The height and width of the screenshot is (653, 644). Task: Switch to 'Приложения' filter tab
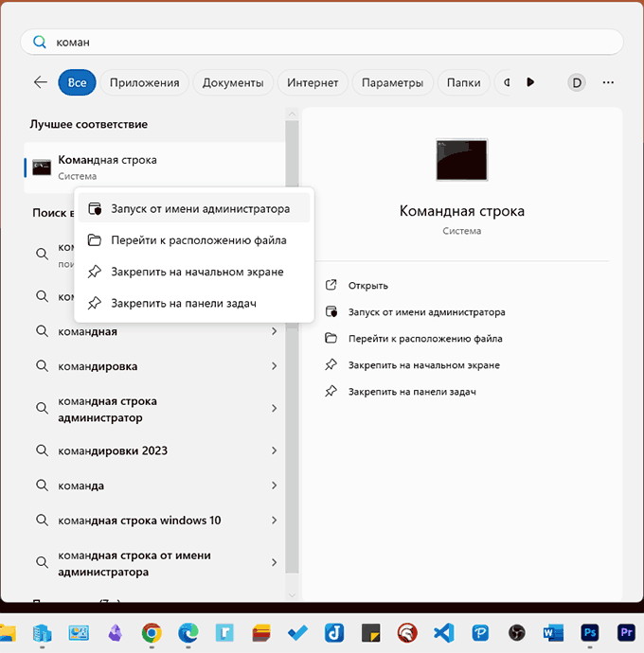coord(144,82)
